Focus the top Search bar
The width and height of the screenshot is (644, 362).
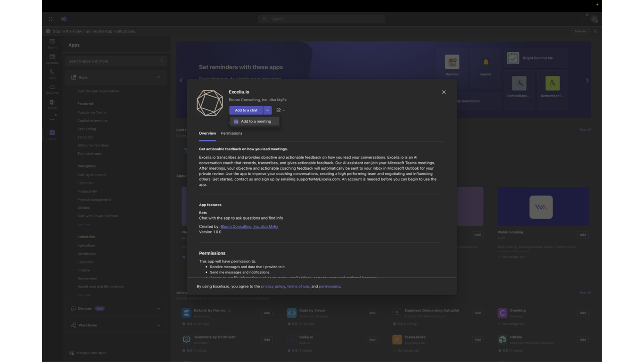[x=322, y=19]
